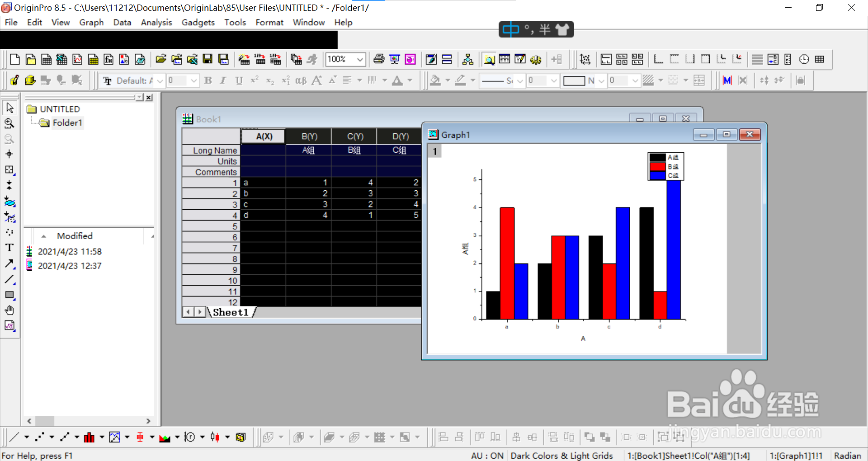
Task: Open the 100% zoom dropdown
Action: pos(360,59)
